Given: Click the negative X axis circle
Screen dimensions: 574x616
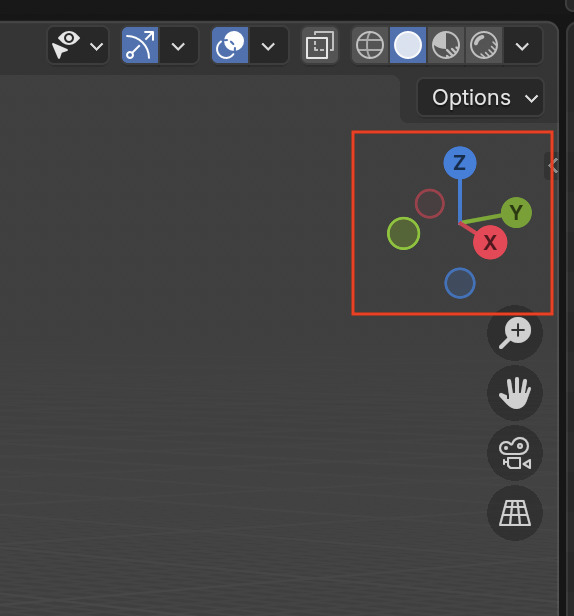Looking at the screenshot, I should (x=429, y=204).
